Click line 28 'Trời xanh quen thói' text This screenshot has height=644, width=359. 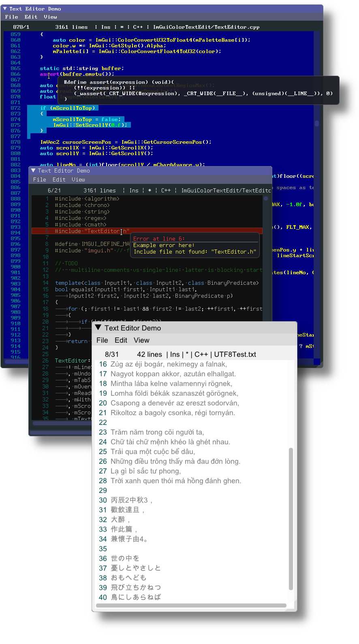point(176,481)
